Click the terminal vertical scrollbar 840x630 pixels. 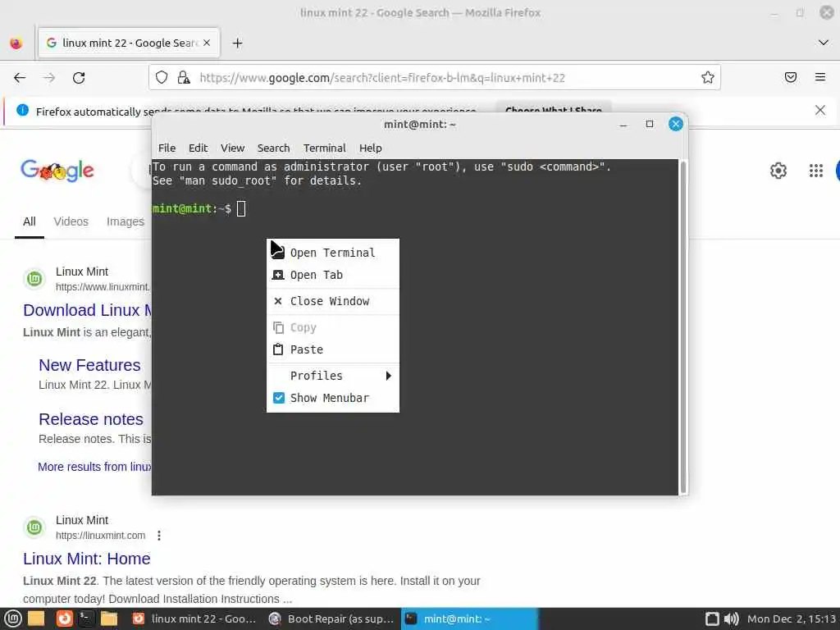(683, 326)
